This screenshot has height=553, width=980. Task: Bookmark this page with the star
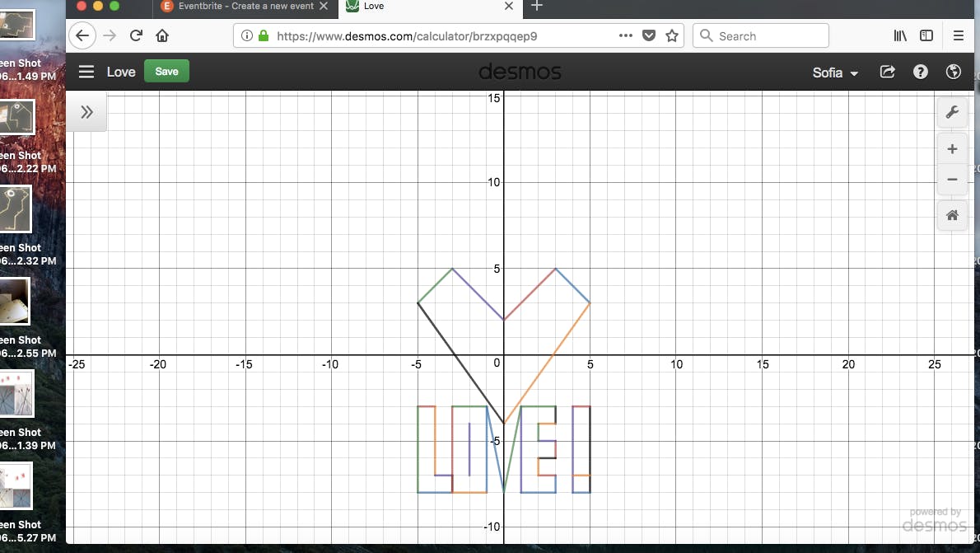coord(672,35)
